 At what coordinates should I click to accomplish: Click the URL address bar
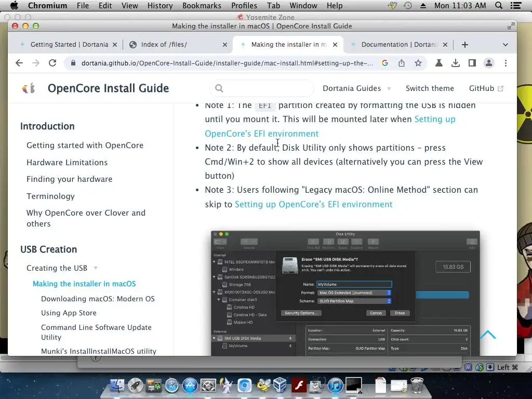(228, 63)
